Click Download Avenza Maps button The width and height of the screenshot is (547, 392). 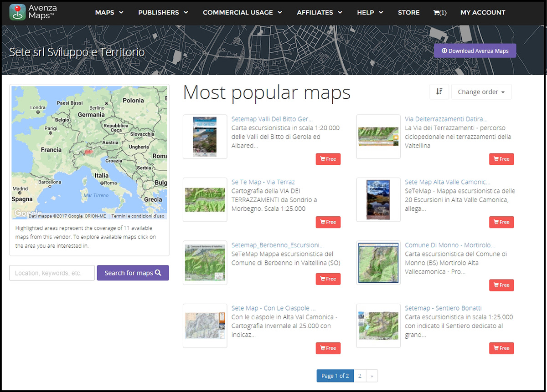(x=475, y=51)
